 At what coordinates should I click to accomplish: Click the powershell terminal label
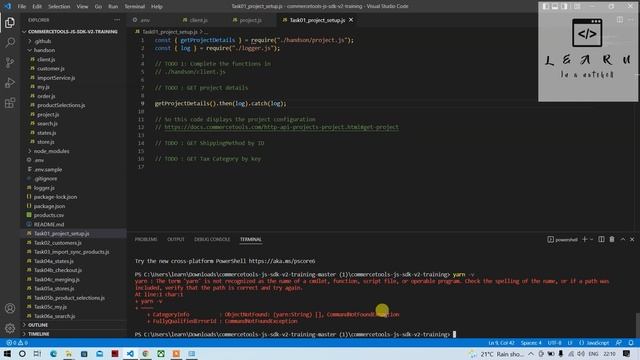[x=562, y=240]
